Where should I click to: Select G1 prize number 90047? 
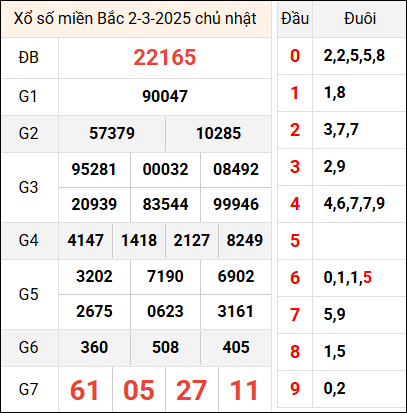click(x=165, y=97)
